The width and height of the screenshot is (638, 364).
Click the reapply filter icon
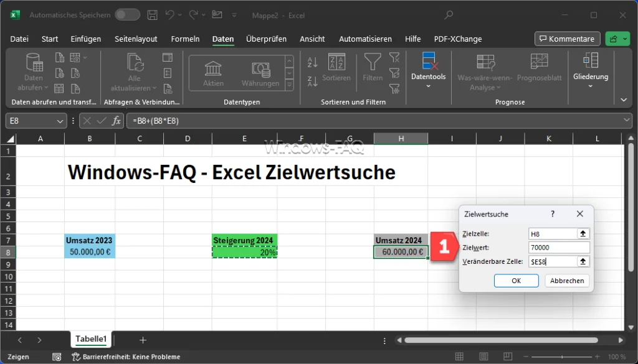(394, 73)
